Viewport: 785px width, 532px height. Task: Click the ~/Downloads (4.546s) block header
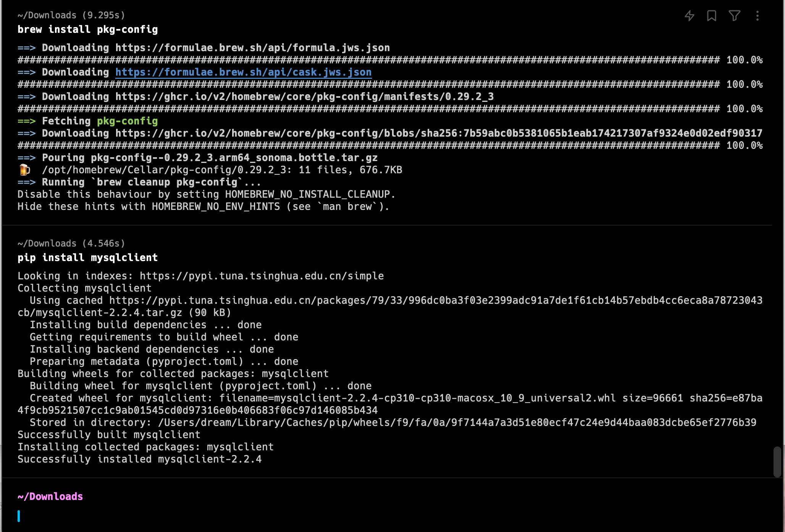click(x=71, y=243)
